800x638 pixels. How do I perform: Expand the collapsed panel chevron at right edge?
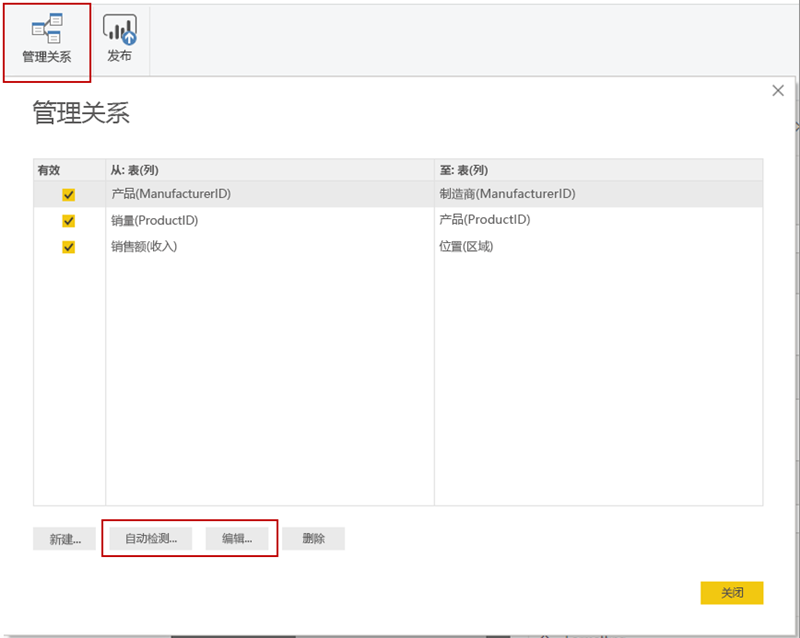[x=795, y=127]
